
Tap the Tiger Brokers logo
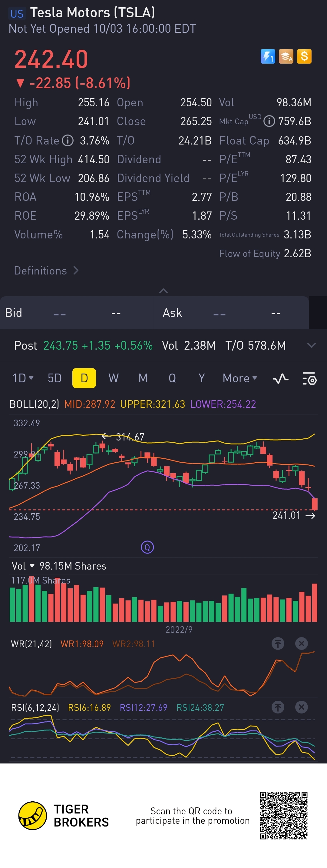pos(64,815)
